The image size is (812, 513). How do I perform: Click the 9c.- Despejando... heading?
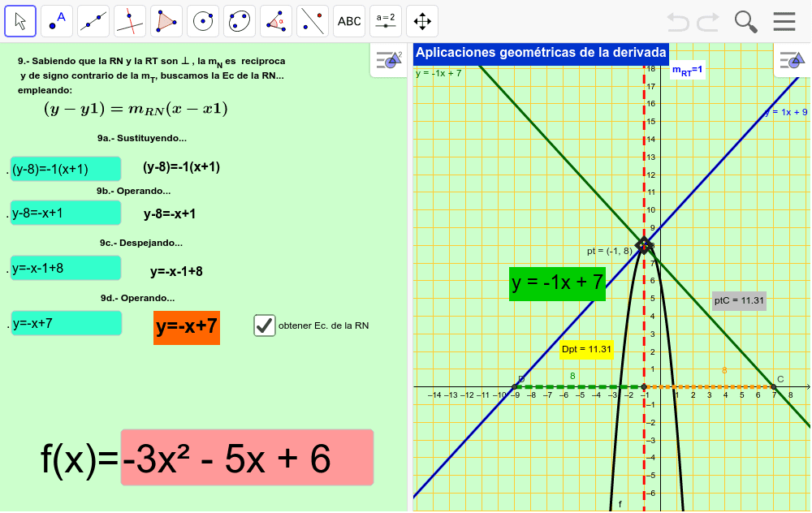pos(141,243)
